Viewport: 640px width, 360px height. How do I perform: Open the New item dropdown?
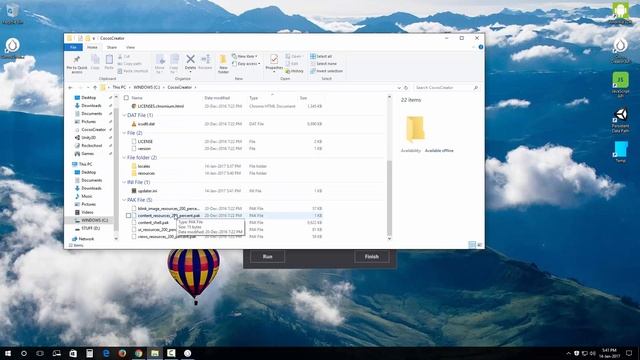pos(245,56)
